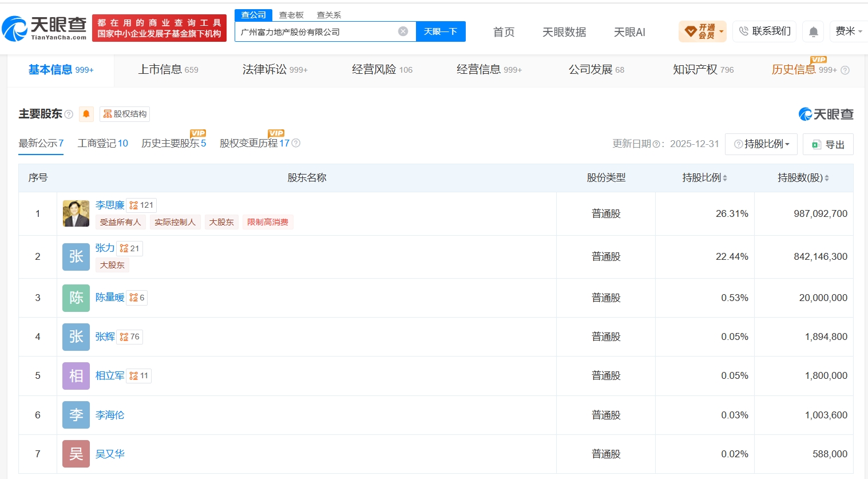Sort table by 持股数(股) column
The height and width of the screenshot is (479, 868).
click(x=803, y=178)
